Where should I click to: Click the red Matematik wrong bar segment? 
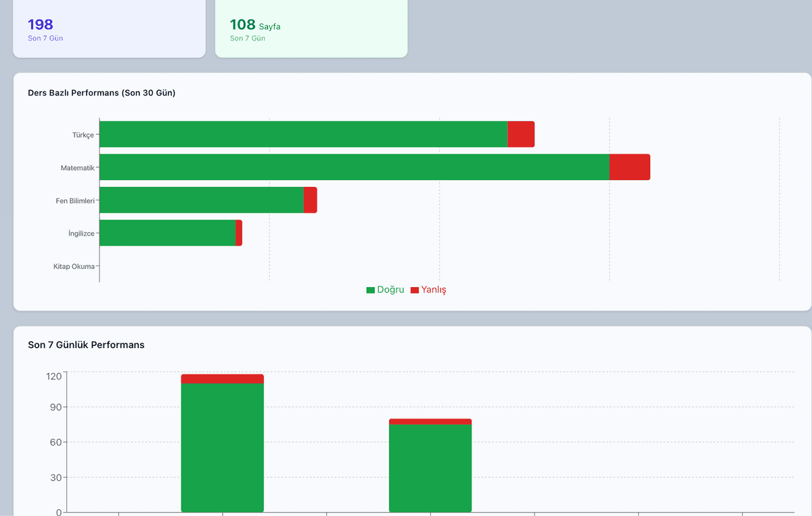629,167
